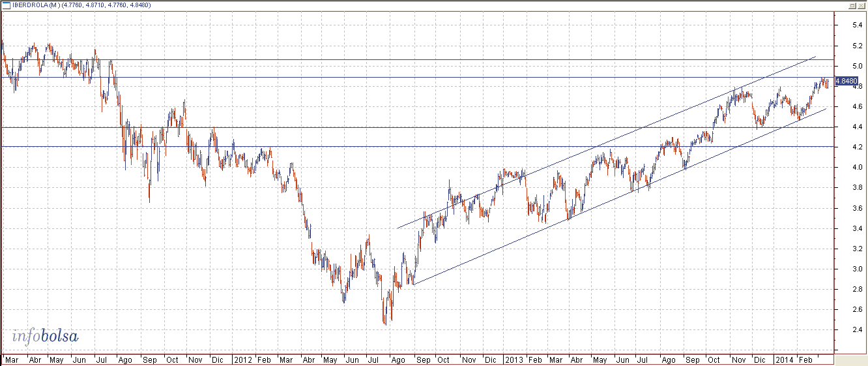868x366 pixels.
Task: Close the IBERDROLA chart window
Action: click(861, 5)
